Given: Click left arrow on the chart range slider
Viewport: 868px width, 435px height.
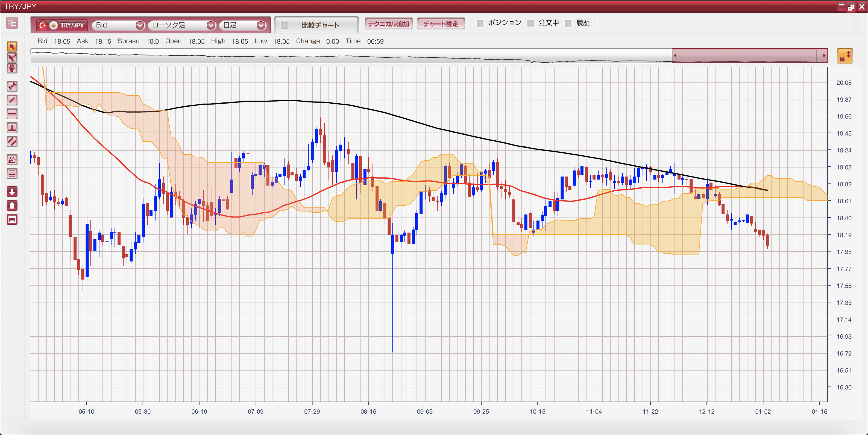Looking at the screenshot, I should [675, 55].
